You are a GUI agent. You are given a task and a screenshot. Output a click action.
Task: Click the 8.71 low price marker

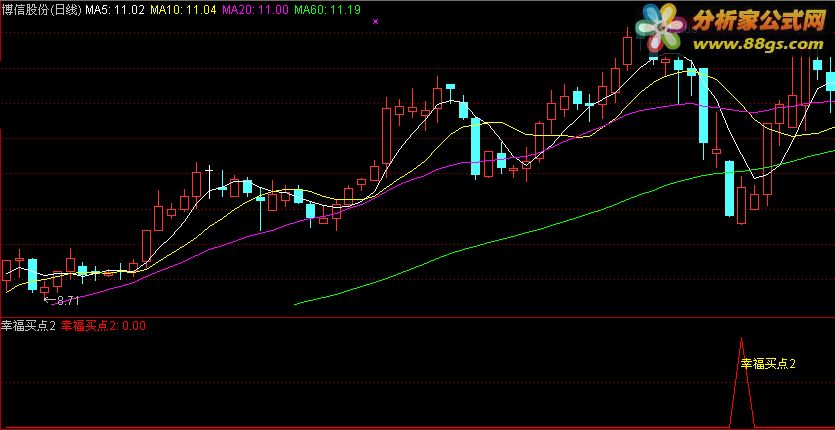[x=62, y=301]
